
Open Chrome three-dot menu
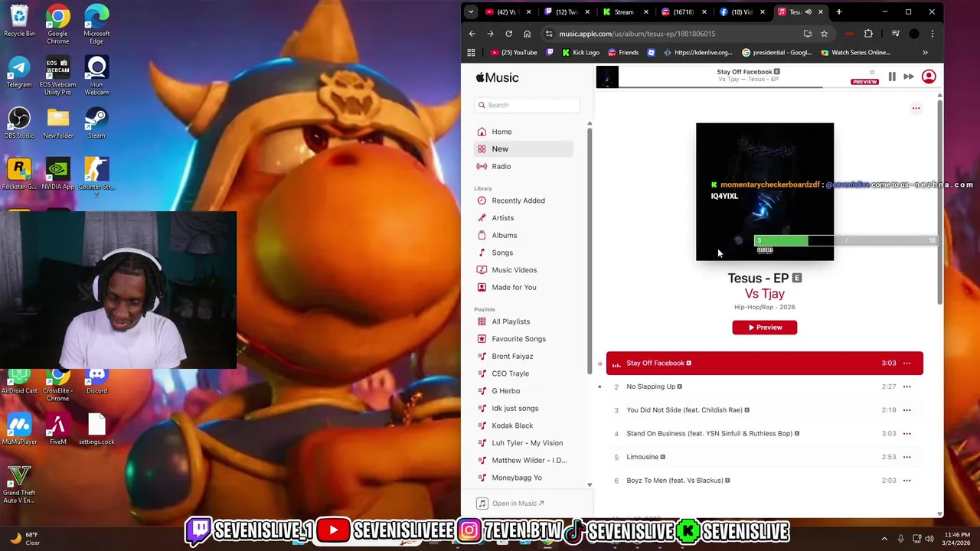933,34
